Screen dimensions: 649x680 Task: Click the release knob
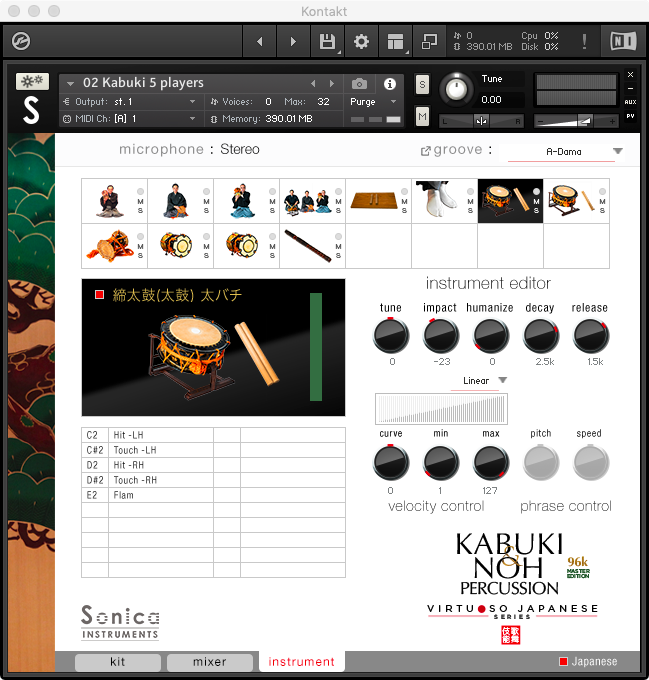591,335
